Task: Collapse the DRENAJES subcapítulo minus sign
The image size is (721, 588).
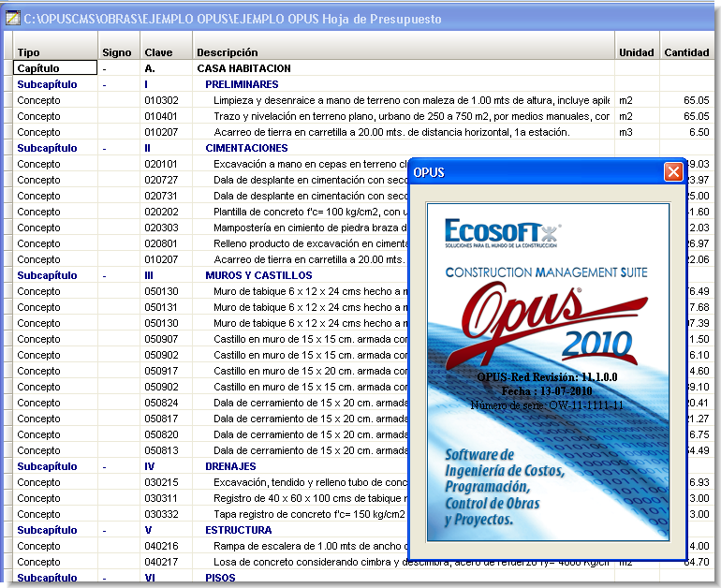Action: (x=104, y=466)
